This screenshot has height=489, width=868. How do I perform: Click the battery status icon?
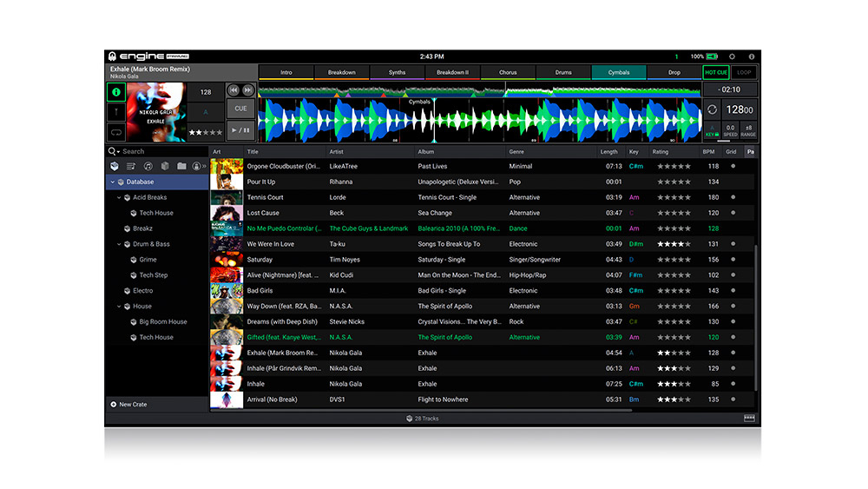(x=712, y=56)
